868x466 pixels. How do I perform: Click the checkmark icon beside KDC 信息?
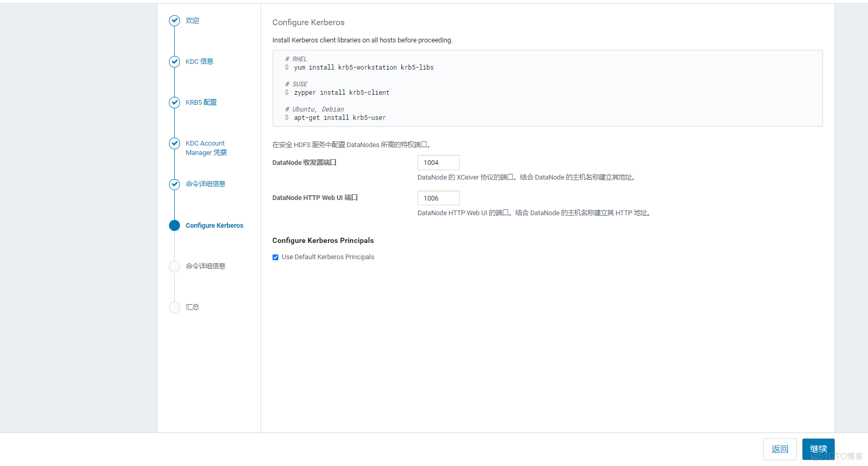[174, 61]
